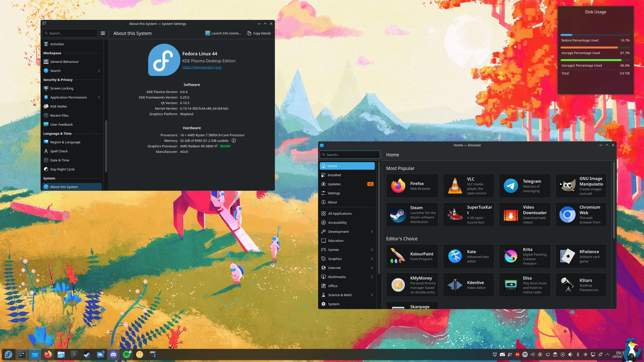This screenshot has height=362, width=644.
Task: Expand the Games category chevron
Action: (372, 250)
